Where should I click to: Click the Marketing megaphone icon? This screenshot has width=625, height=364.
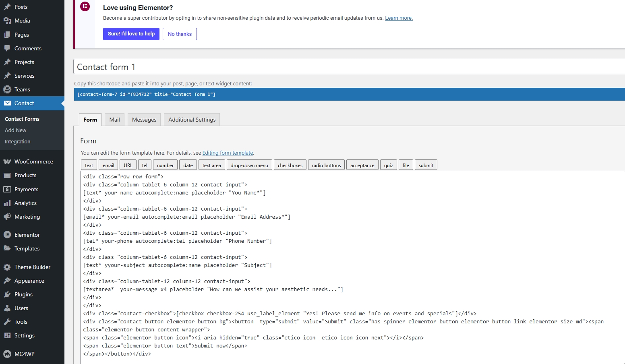pos(7,217)
